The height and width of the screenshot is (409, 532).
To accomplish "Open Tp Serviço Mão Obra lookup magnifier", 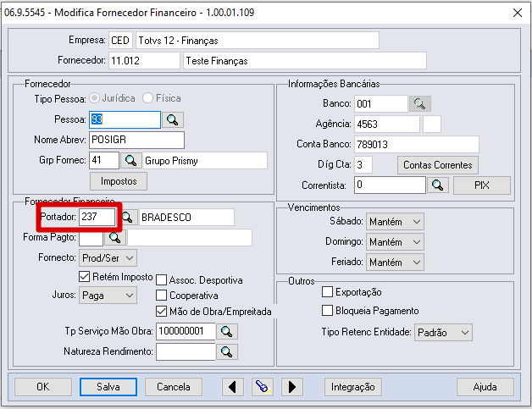I will 227,331.
